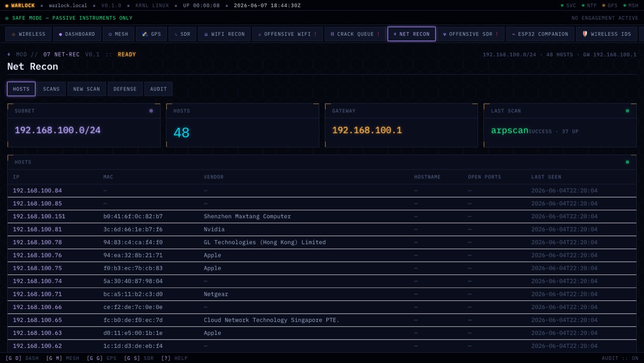This screenshot has height=363, width=644.
Task: Select the Mesh module icon
Action: pos(110,34)
